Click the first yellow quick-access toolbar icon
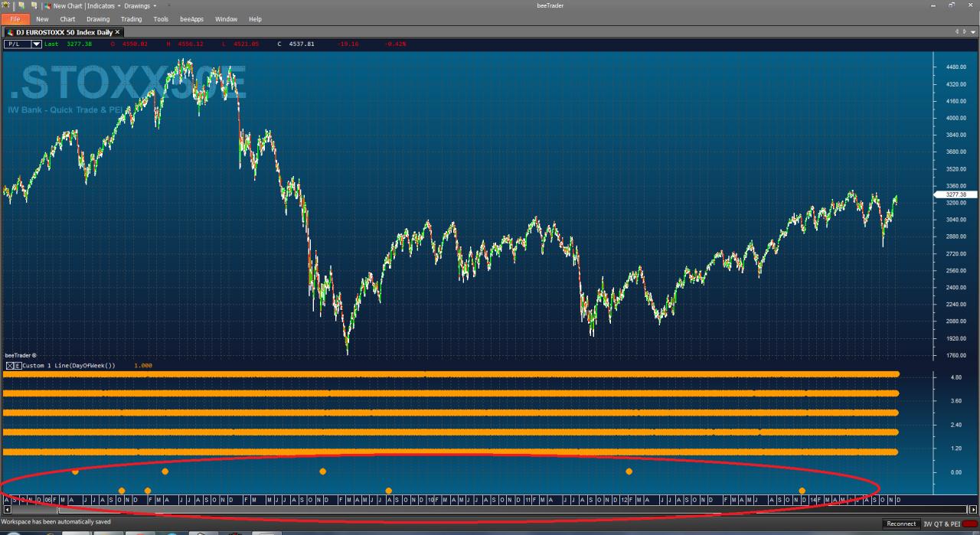Screen dimensions: 980x535 pos(21,5)
